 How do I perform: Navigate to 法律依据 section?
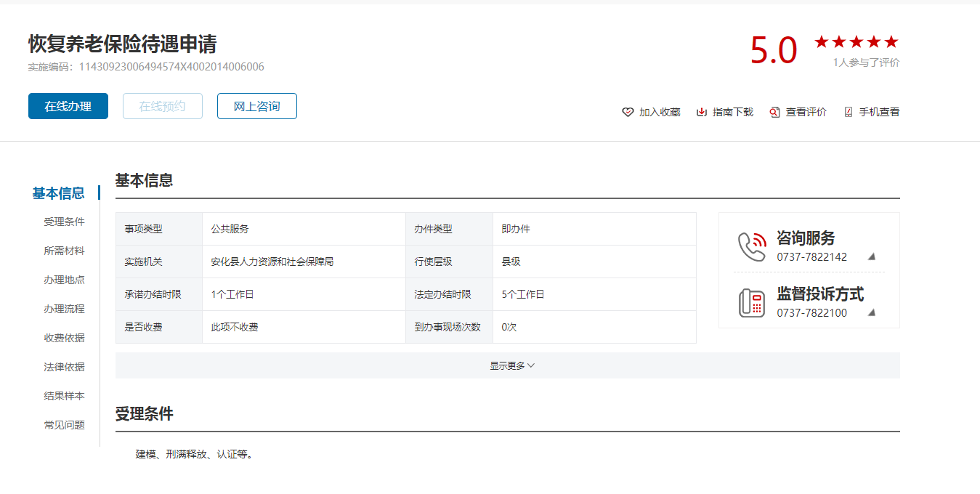pyautogui.click(x=64, y=368)
